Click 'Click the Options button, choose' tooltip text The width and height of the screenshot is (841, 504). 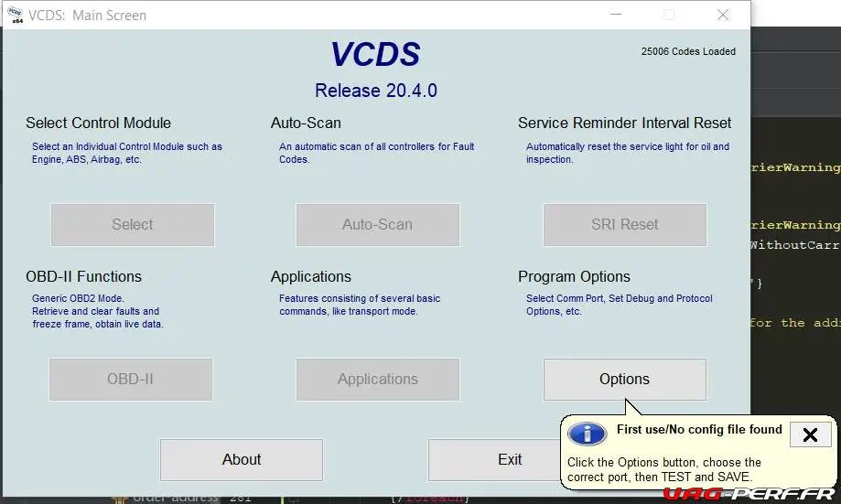(x=664, y=469)
